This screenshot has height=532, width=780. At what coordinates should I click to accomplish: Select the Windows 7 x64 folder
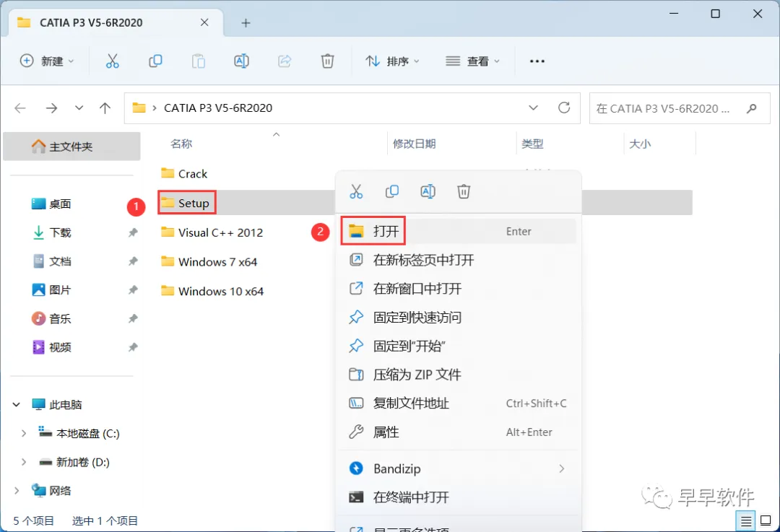pos(209,261)
